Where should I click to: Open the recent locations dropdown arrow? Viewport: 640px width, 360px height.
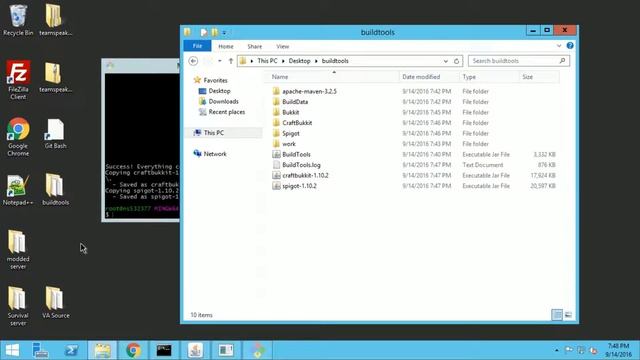(220, 61)
